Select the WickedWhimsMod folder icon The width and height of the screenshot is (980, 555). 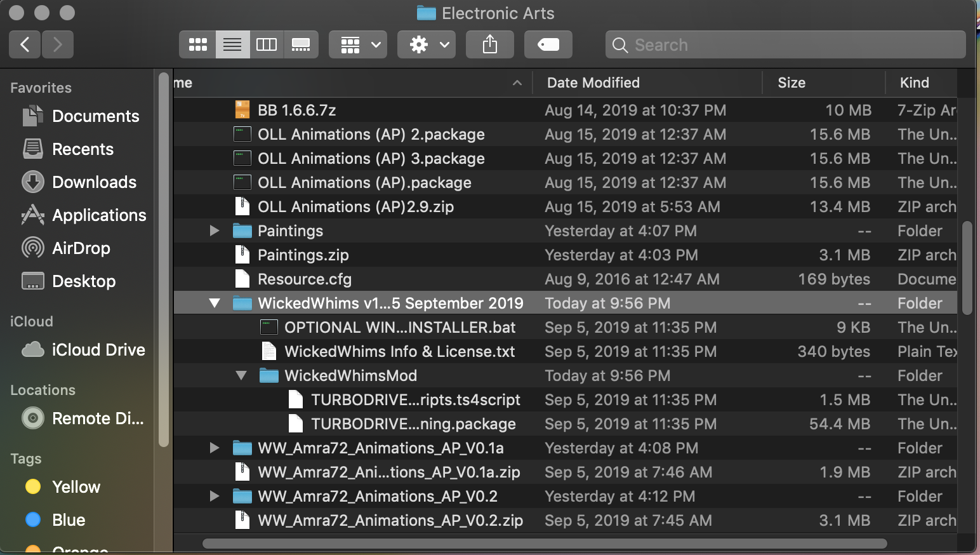point(269,375)
